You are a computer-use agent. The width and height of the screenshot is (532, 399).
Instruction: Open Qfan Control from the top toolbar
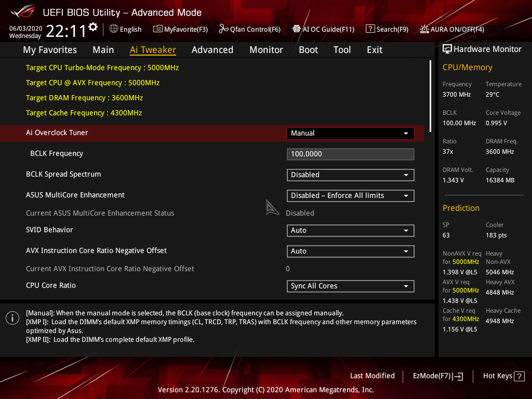[249, 29]
